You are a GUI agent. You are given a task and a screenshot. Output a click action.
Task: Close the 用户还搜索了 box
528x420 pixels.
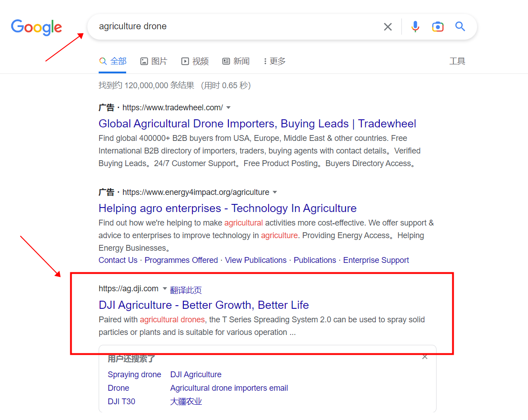(425, 357)
